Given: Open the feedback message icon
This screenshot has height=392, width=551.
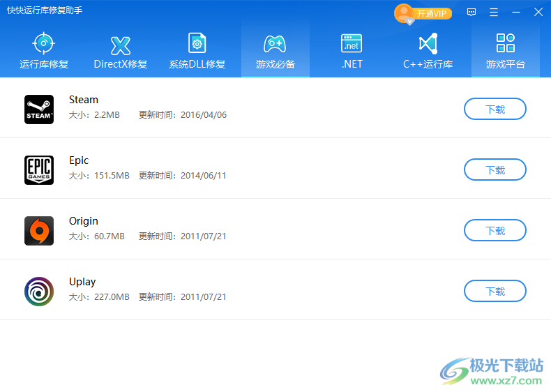Looking at the screenshot, I should point(471,13).
